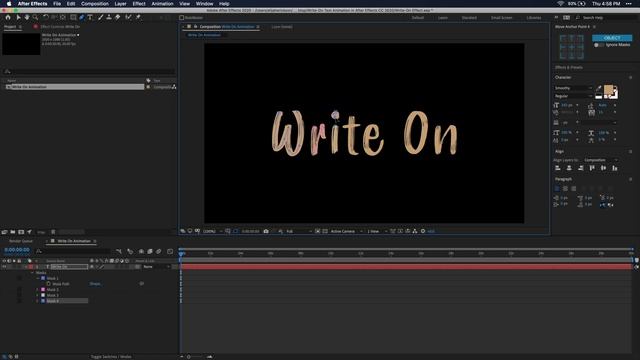The image size is (640, 360).
Task: Click the fill color swatch in Character panel
Action: pos(608,90)
